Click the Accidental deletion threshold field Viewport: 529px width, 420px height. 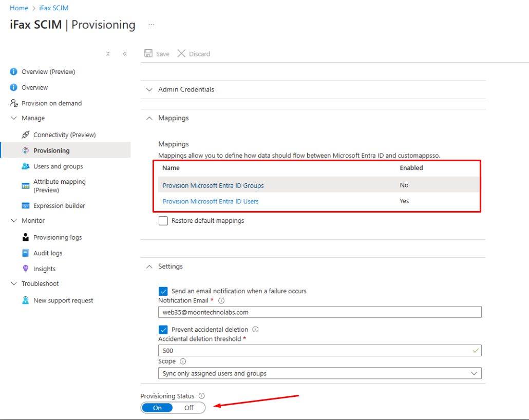click(x=320, y=351)
